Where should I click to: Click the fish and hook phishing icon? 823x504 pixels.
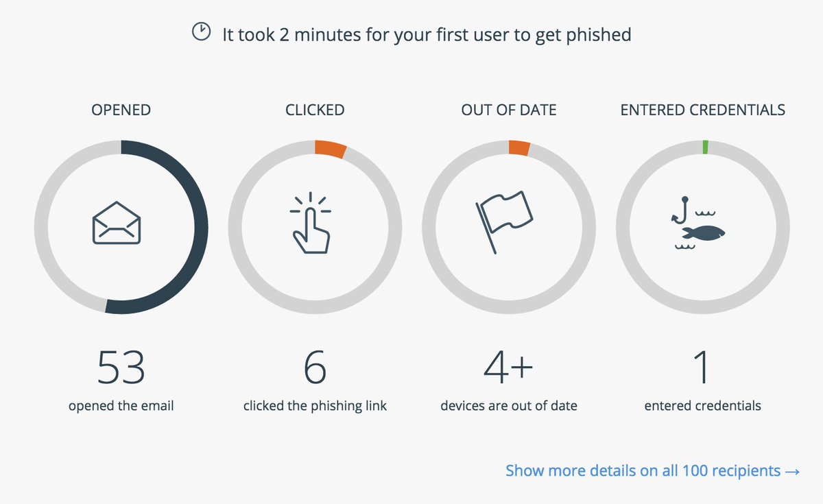pyautogui.click(x=698, y=224)
